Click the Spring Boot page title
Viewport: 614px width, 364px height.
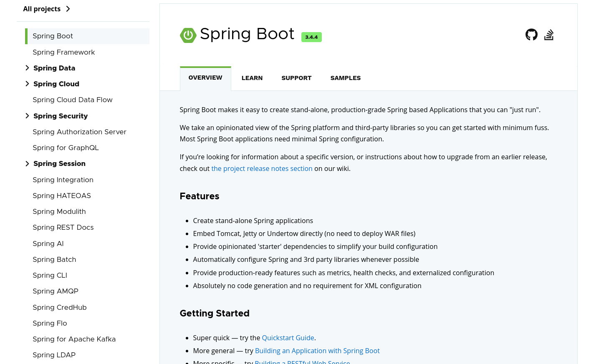(x=247, y=34)
